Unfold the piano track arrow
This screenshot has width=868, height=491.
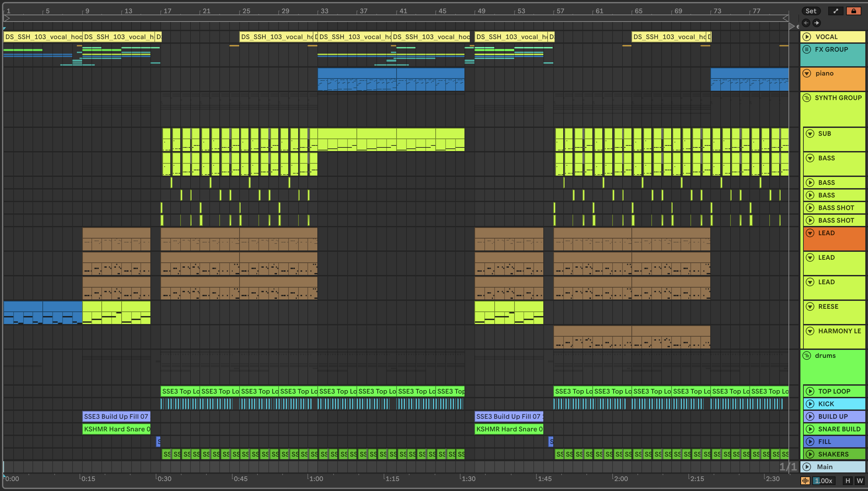807,74
